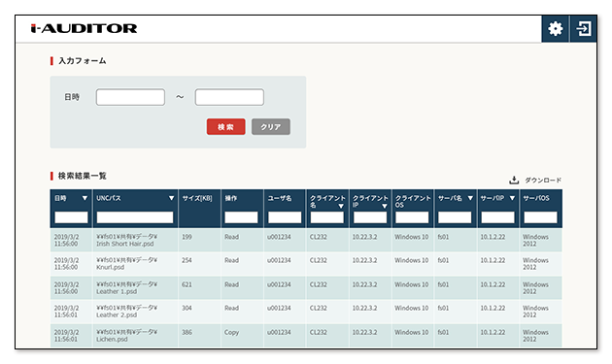Screen dimensions: 612x364
Task: Open the サーバ名 column sort arrow
Action: coord(470,198)
